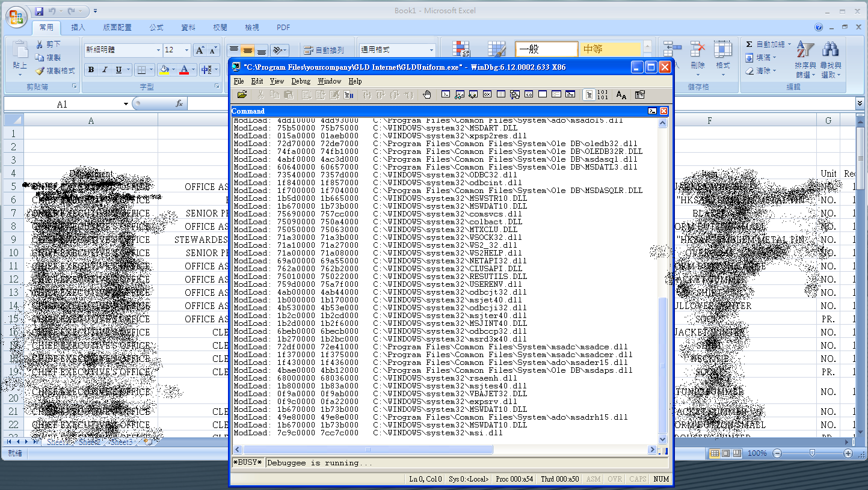The height and width of the screenshot is (490, 868).
Task: Click the Excel Save icon in Quick Access
Action: [x=39, y=11]
